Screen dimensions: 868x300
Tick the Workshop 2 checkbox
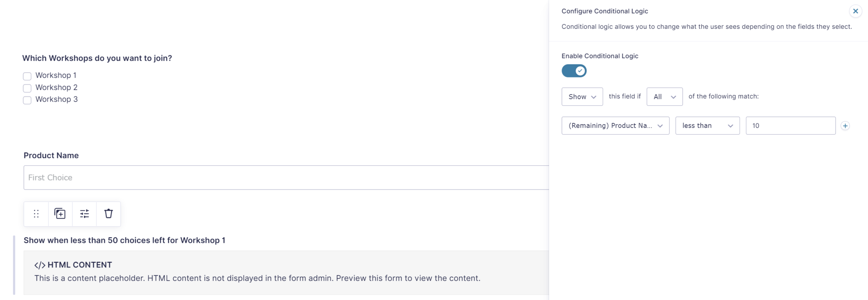click(27, 88)
